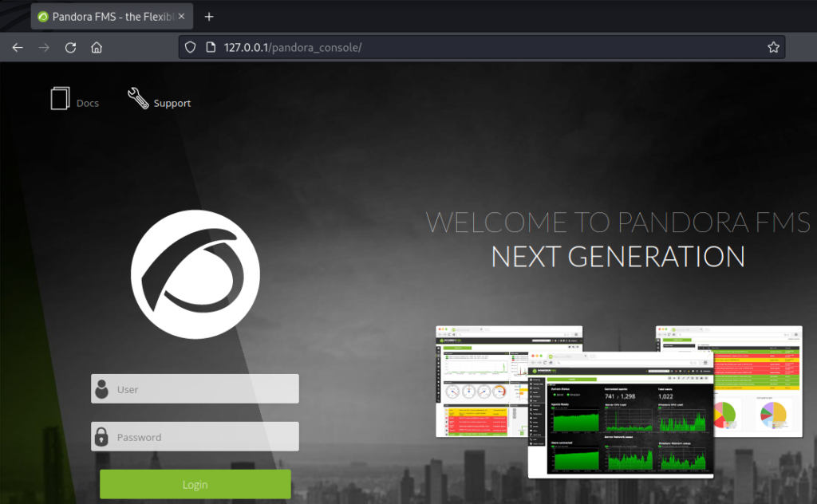
Task: Click the Support wrench icon
Action: (x=138, y=98)
